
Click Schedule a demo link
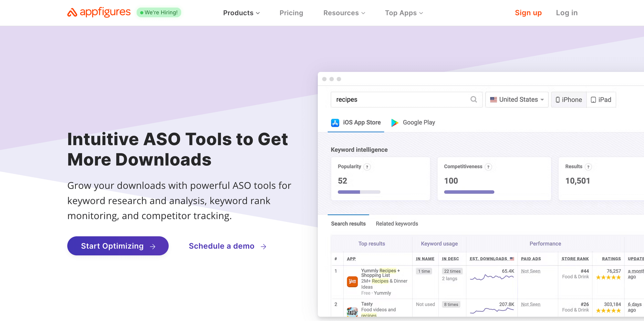tap(228, 246)
